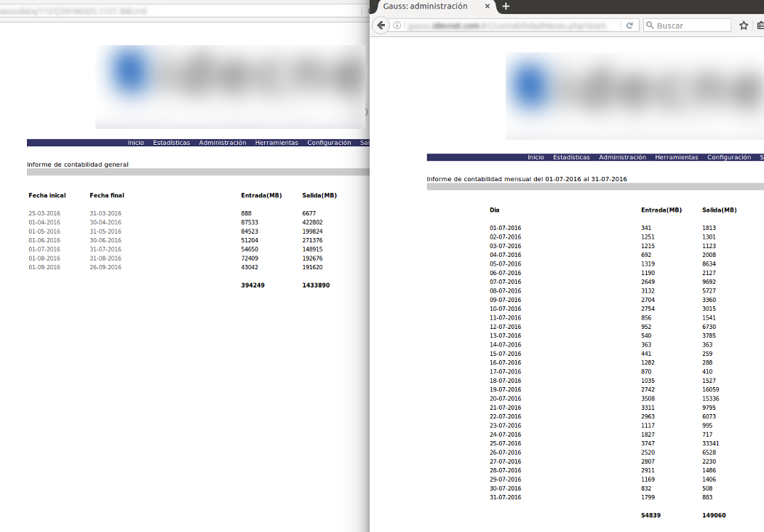This screenshot has width=764, height=532.
Task: Open Estadísticas in the right window menu
Action: 571,157
